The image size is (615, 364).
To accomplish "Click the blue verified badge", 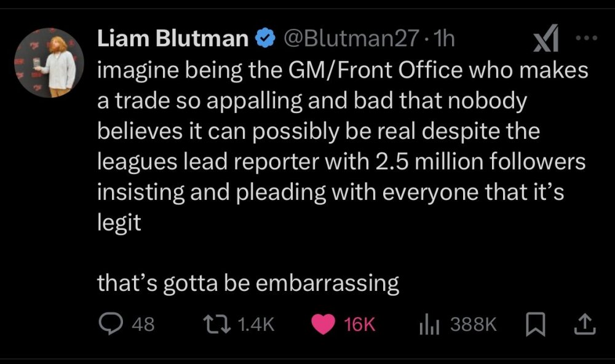I will (265, 39).
